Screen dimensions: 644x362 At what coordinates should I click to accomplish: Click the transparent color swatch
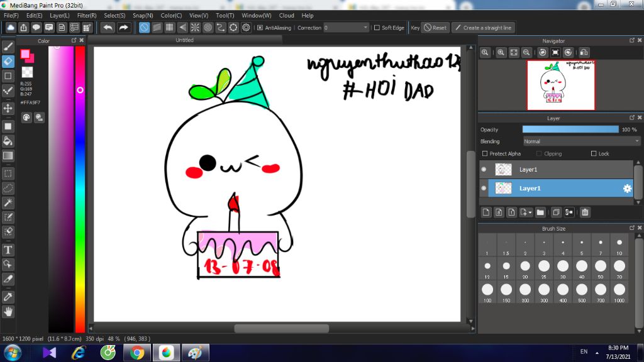(27, 72)
